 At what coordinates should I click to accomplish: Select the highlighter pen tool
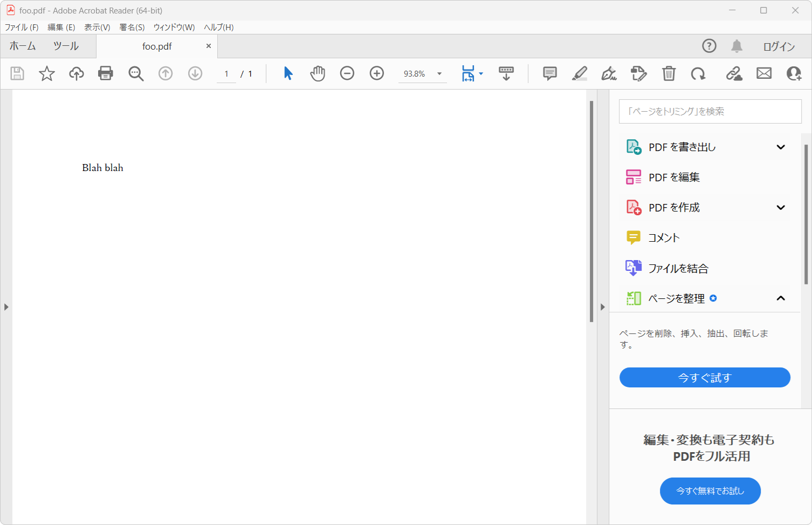(x=580, y=73)
